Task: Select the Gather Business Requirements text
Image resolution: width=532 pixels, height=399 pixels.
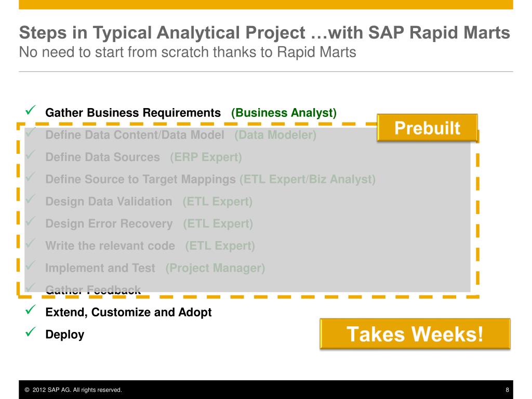Action: [133, 113]
